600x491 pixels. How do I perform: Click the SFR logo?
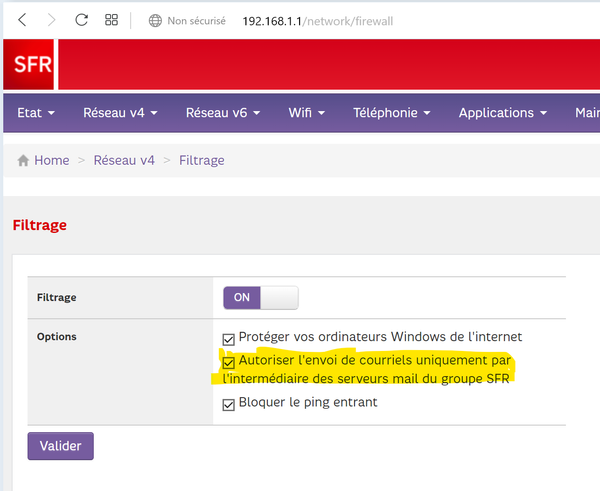(x=34, y=66)
